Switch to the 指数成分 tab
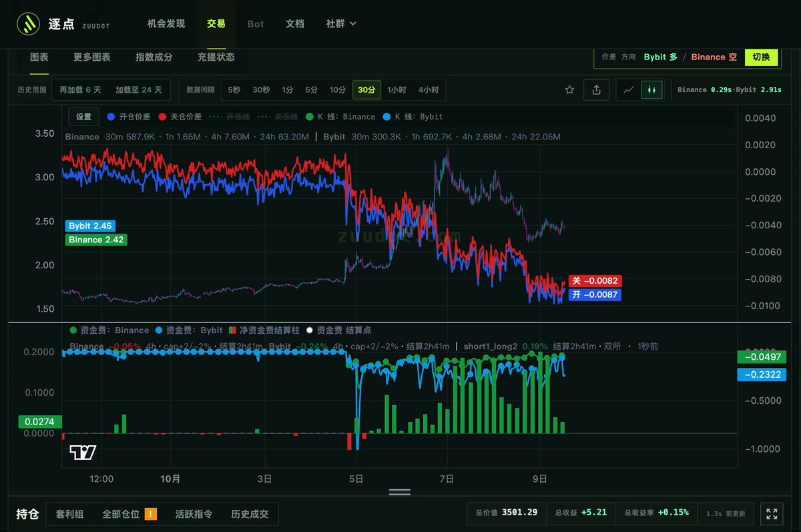 pos(154,57)
